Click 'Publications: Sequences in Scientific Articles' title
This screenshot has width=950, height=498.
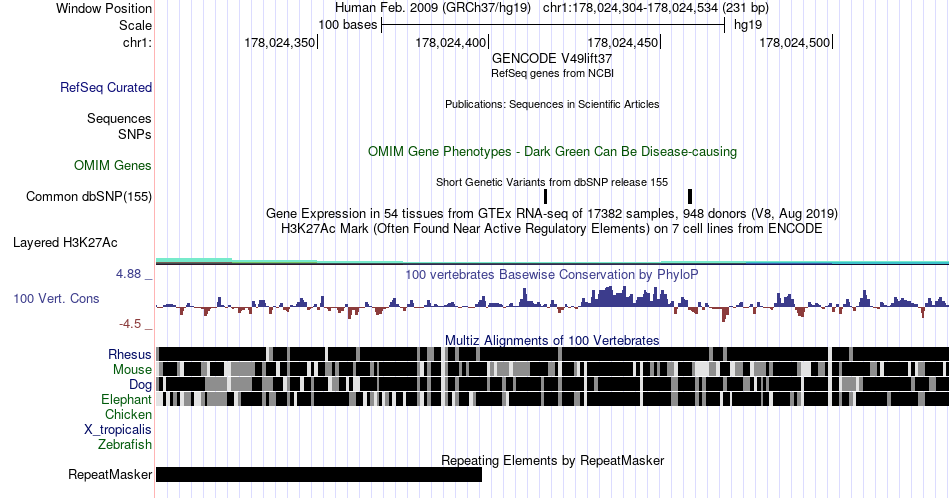[x=552, y=104]
